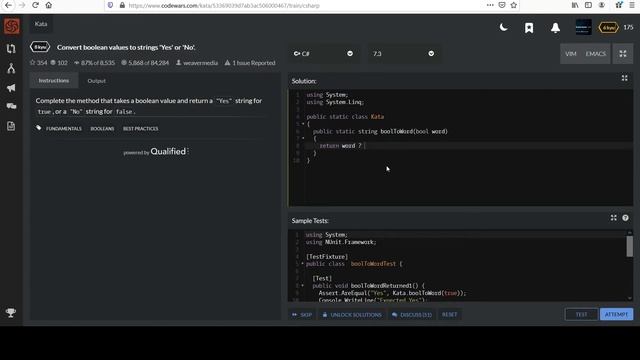
Task: Open the Community megaphone sidebar icon
Action: (11, 88)
